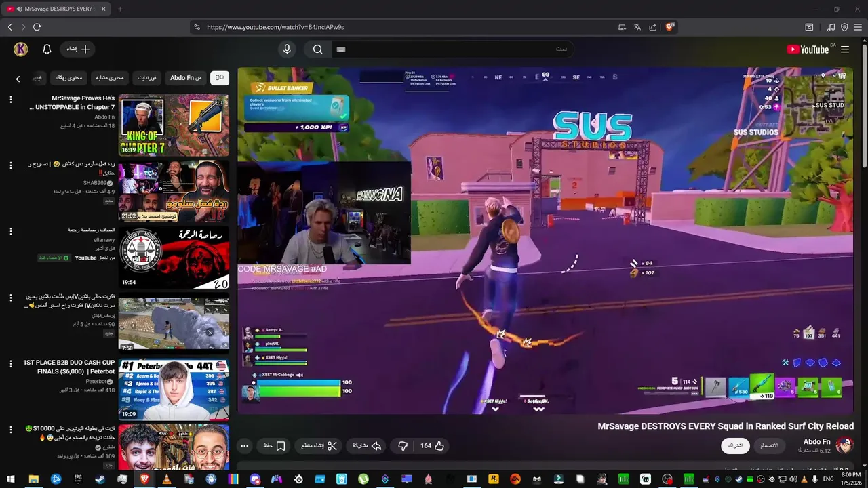Open Abdo Fn channel avatar
This screenshot has height=488, width=868.
[845, 445]
